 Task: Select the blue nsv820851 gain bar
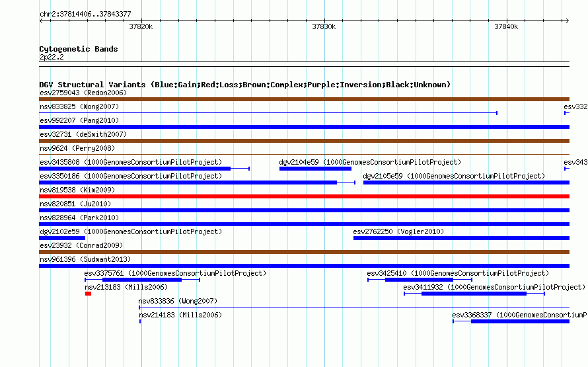coord(304,210)
